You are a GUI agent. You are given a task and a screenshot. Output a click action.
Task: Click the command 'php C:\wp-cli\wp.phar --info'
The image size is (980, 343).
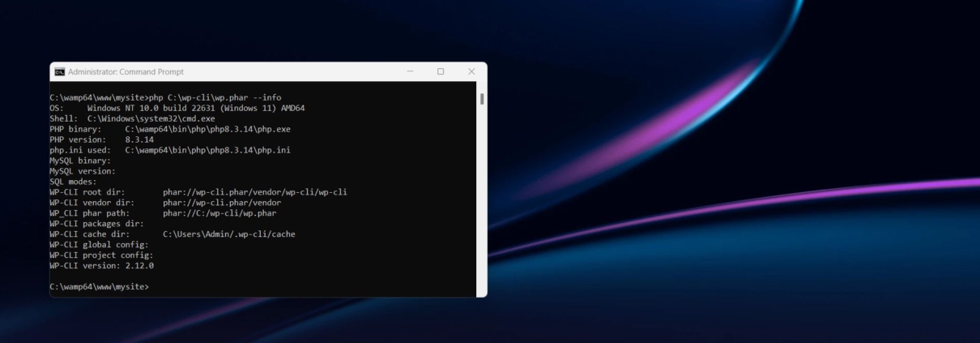pyautogui.click(x=215, y=97)
